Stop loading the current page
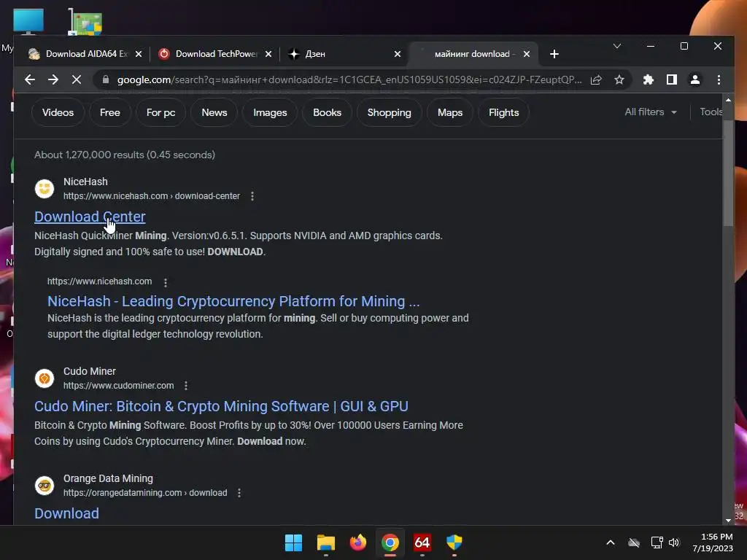This screenshot has width=747, height=560. tap(76, 79)
